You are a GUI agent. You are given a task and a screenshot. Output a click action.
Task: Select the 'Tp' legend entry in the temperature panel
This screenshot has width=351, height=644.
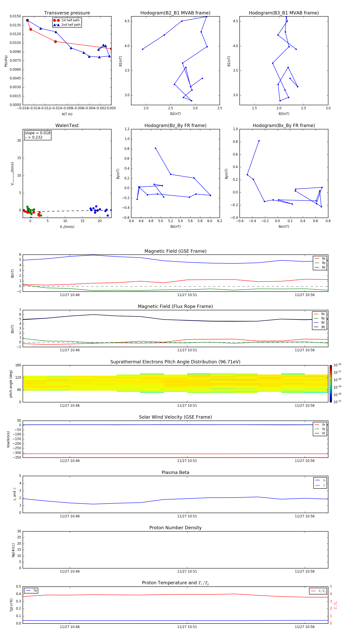coord(31,591)
